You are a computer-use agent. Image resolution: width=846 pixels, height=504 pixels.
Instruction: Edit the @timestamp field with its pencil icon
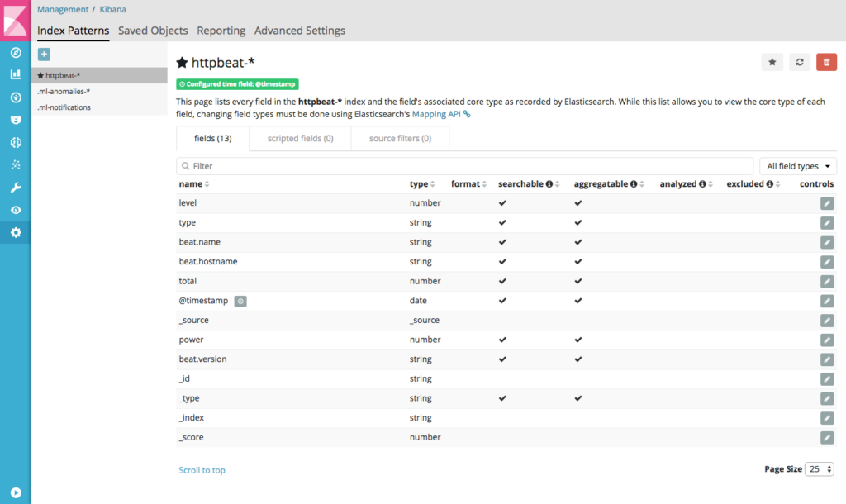(x=827, y=301)
